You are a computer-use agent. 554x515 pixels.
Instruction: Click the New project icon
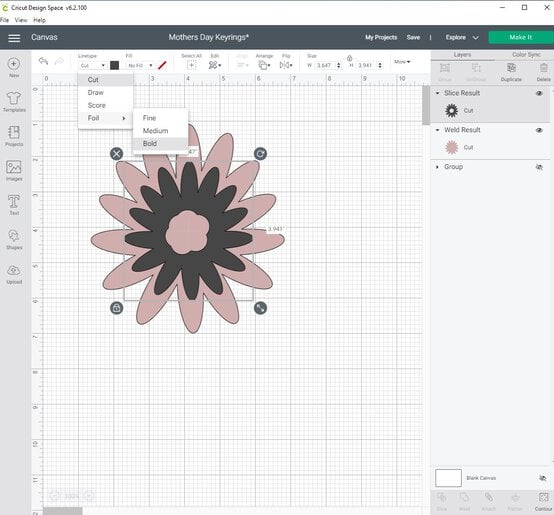click(14, 64)
